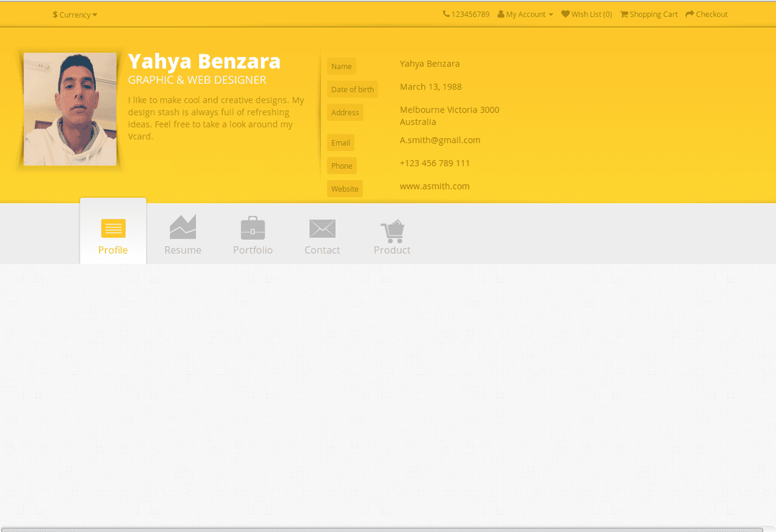Select the Contact envelope icon
Screen dimensions: 776x532
coord(322,229)
